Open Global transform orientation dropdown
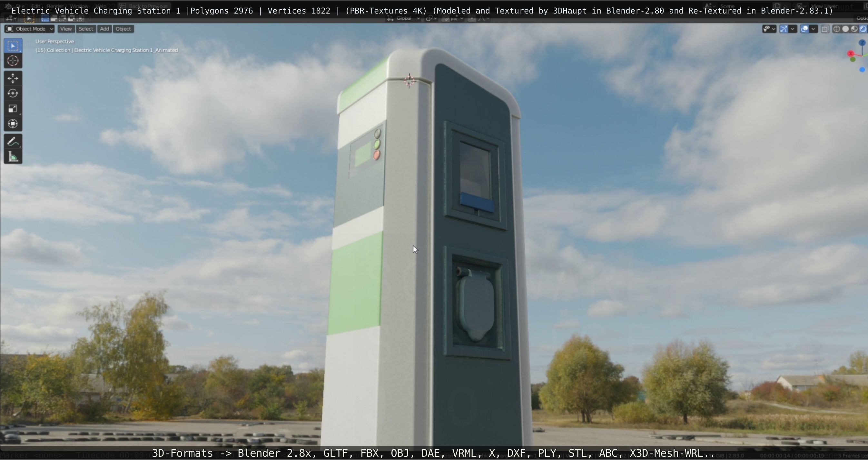The image size is (868, 460). 403,18
